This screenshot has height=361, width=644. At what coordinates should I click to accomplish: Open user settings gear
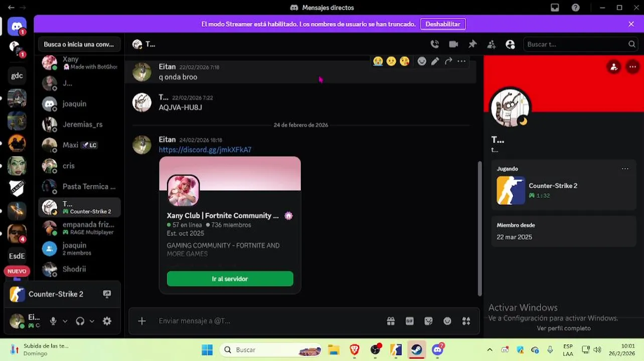107,321
